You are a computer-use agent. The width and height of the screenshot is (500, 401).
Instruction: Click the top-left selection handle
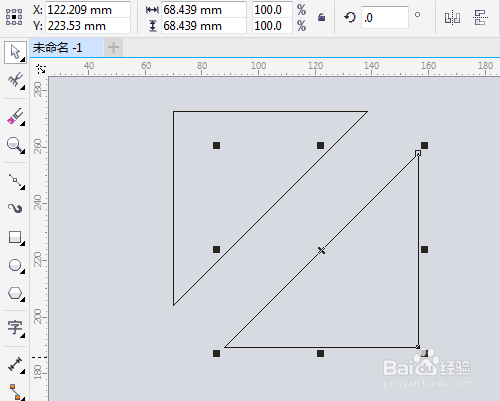coord(216,145)
